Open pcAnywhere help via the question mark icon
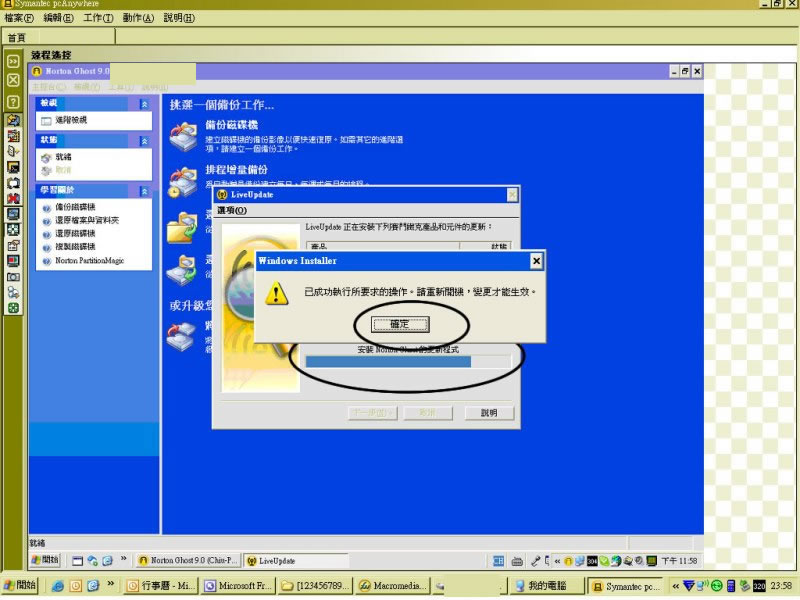 pyautogui.click(x=13, y=101)
